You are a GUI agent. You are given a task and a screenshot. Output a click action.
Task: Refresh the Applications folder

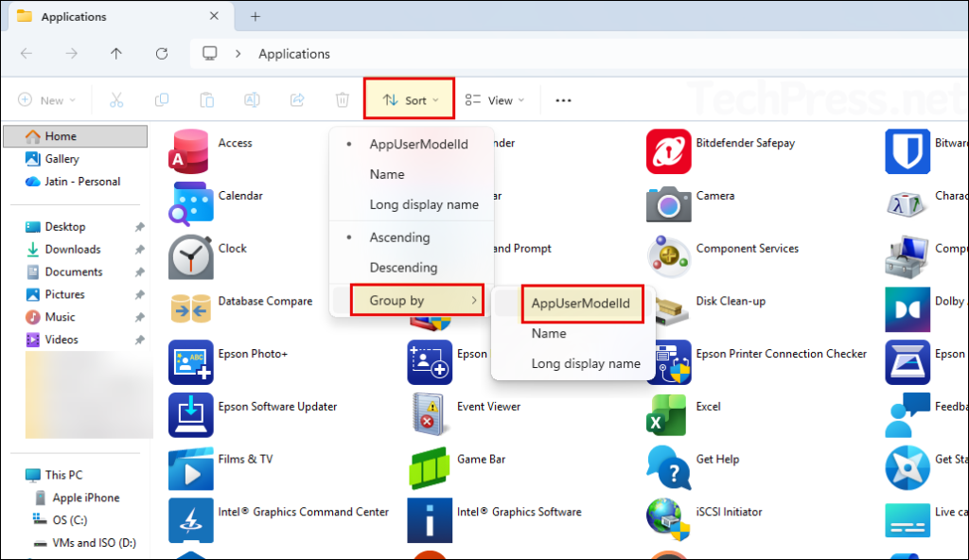tap(159, 54)
